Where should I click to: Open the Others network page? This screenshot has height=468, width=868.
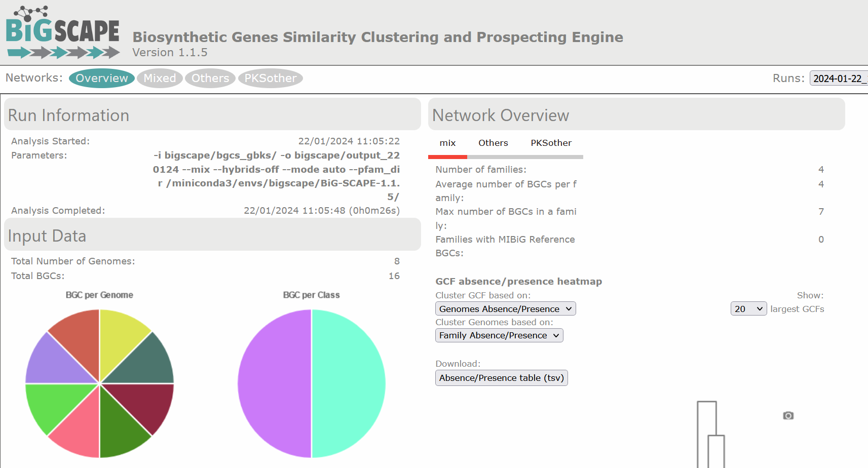coord(210,78)
